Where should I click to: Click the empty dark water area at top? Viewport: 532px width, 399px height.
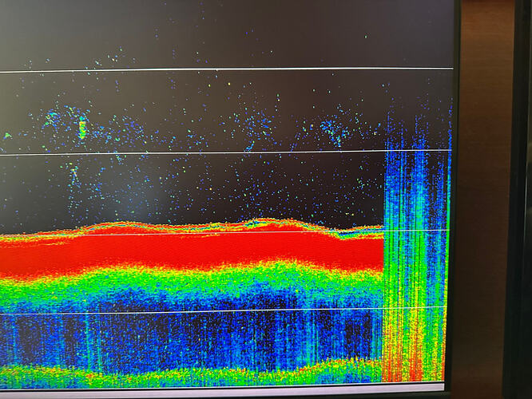click(x=224, y=32)
